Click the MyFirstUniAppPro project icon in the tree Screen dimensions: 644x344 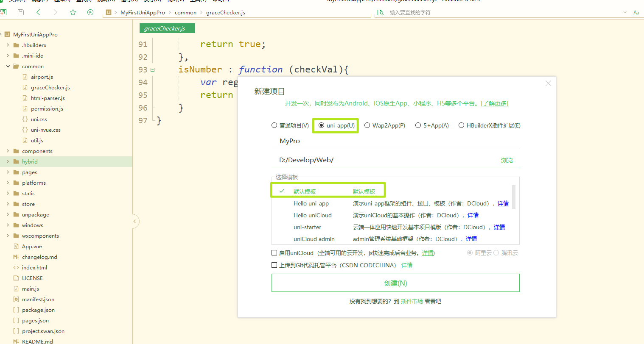click(x=7, y=35)
